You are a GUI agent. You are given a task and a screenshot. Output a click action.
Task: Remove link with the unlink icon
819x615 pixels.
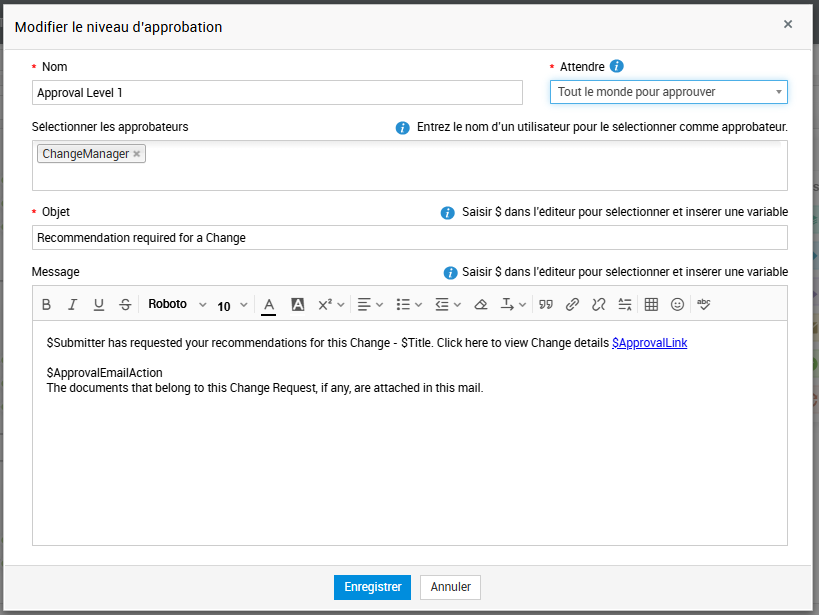point(599,305)
